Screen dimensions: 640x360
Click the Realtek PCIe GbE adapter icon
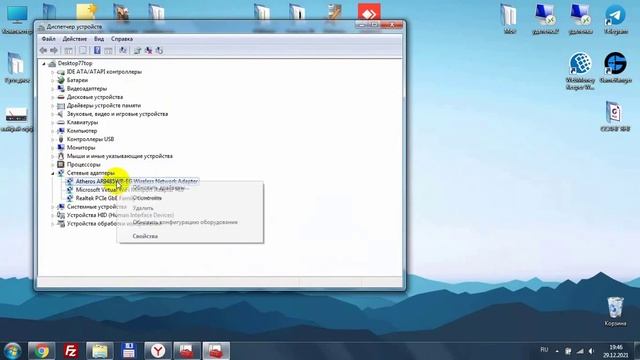click(70, 198)
